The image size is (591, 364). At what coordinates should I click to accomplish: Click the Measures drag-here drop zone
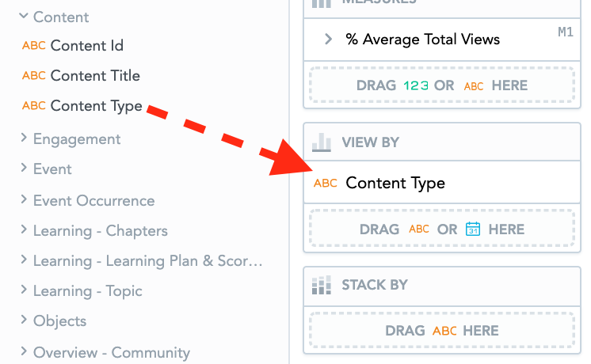(x=442, y=85)
